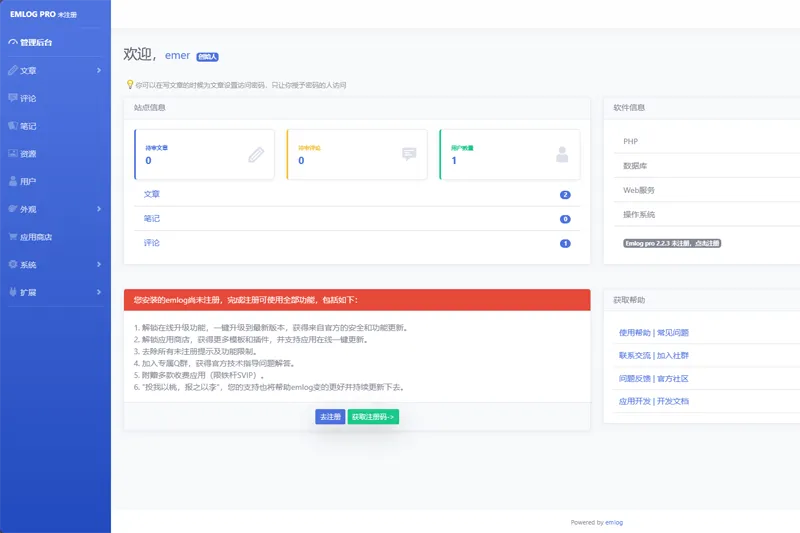Click the 系统 gear icon in sidebar
This screenshot has height=533, width=800.
pyautogui.click(x=12, y=265)
